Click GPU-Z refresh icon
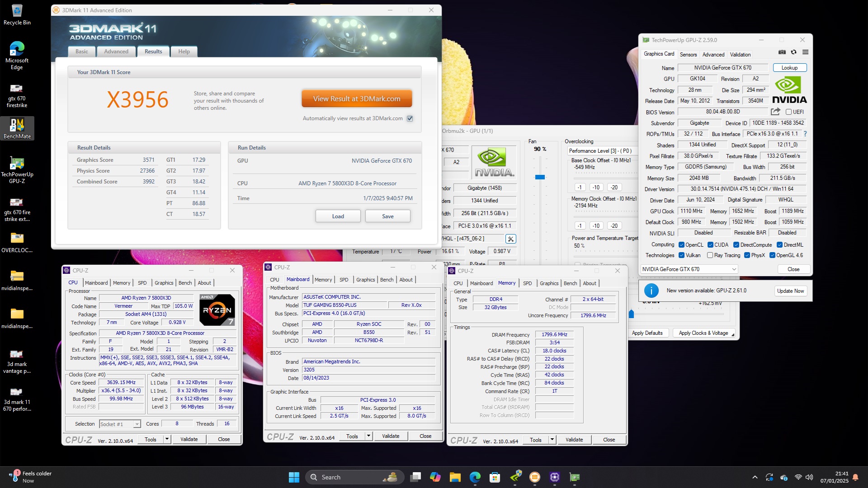This screenshot has height=488, width=868. (793, 52)
